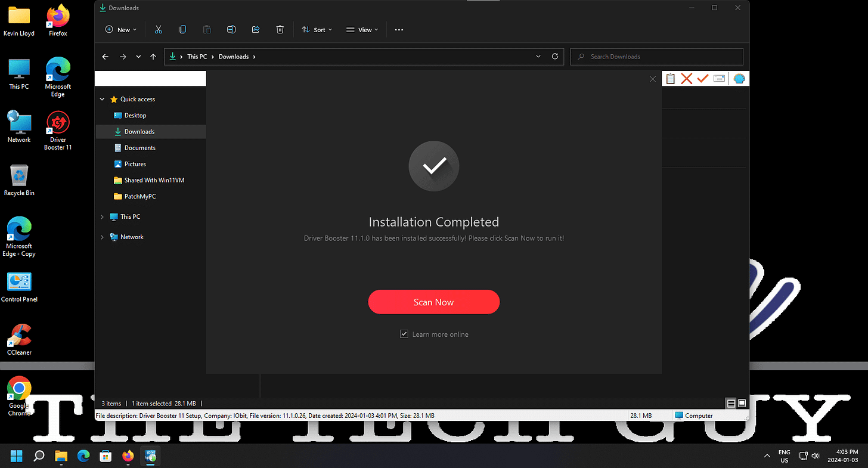Open the Sort dropdown menu
868x468 pixels.
pos(317,29)
